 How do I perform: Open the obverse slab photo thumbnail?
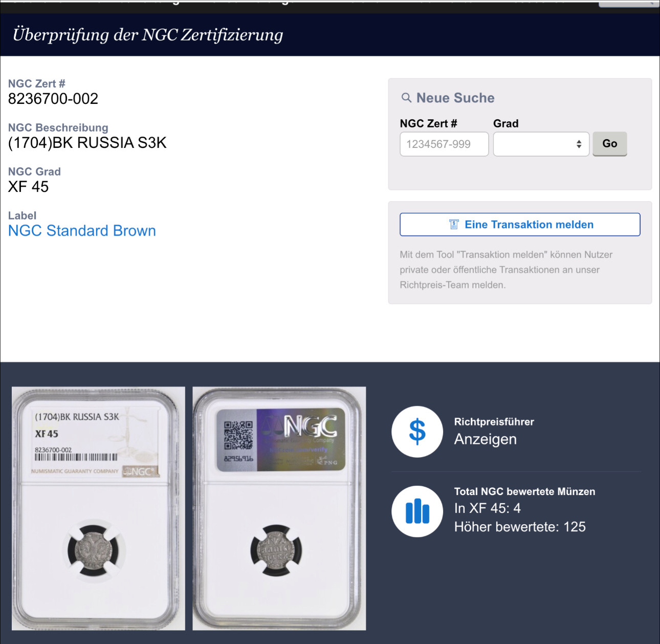pos(98,508)
